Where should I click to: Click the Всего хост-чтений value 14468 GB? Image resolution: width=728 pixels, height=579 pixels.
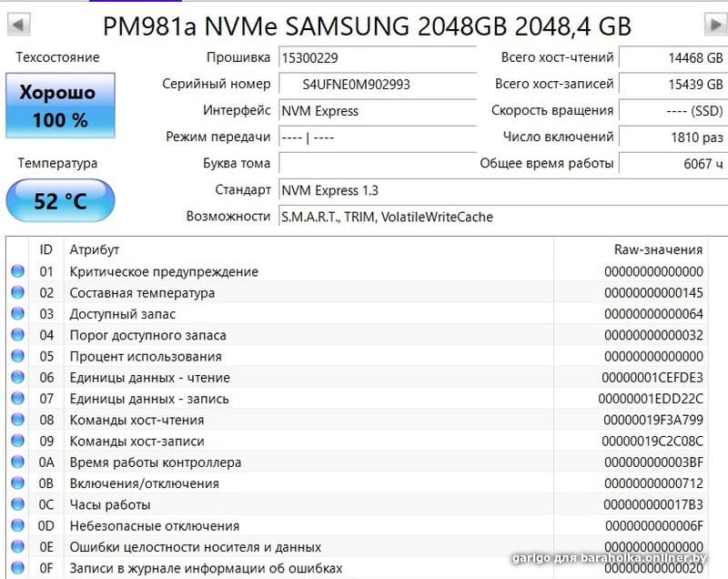[673, 58]
